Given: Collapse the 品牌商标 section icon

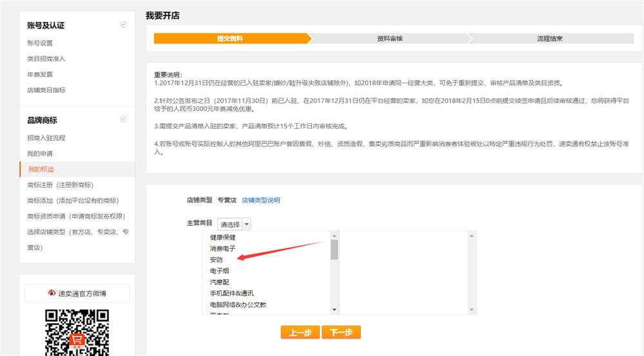Looking at the screenshot, I should pyautogui.click(x=124, y=119).
